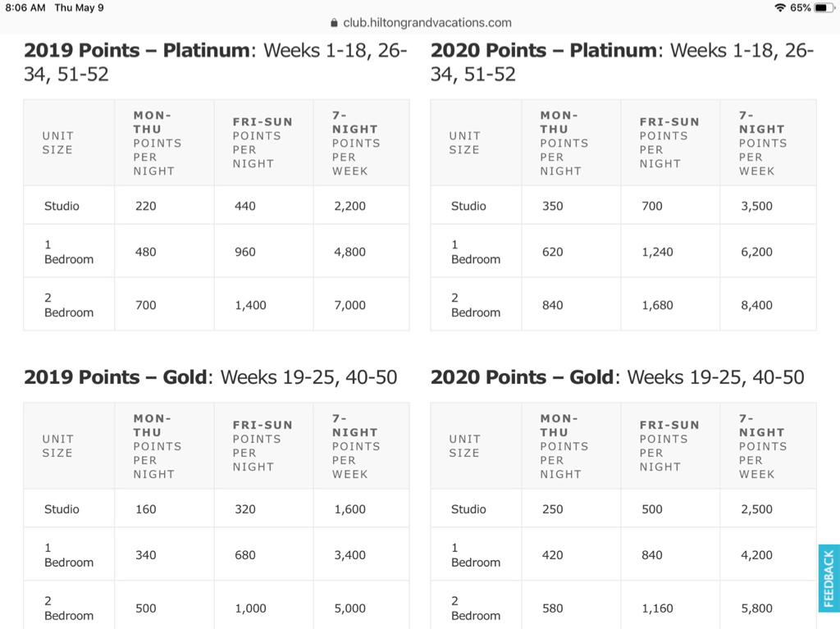The image size is (840, 629).
Task: Select the 2,200 points per week cell
Action: (x=349, y=206)
